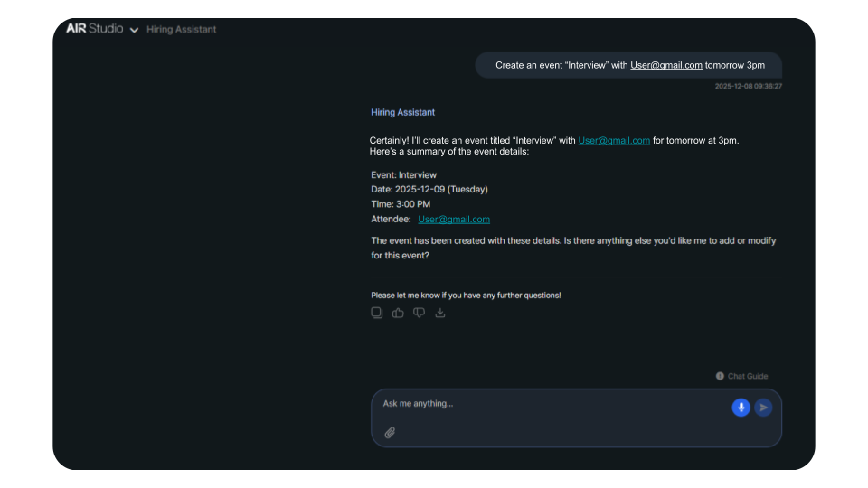Click the AIR Studio logo
Image resolution: width=868 pixels, height=488 pixels.
click(94, 29)
